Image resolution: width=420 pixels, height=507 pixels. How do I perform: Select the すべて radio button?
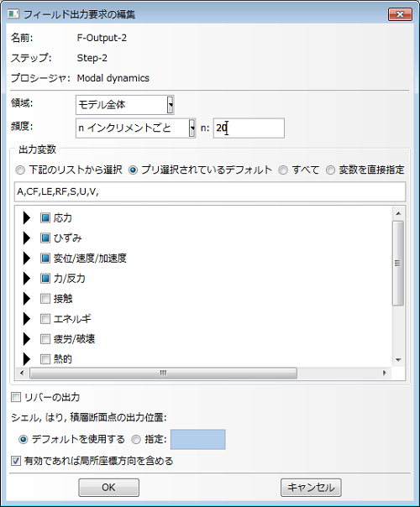[283, 170]
